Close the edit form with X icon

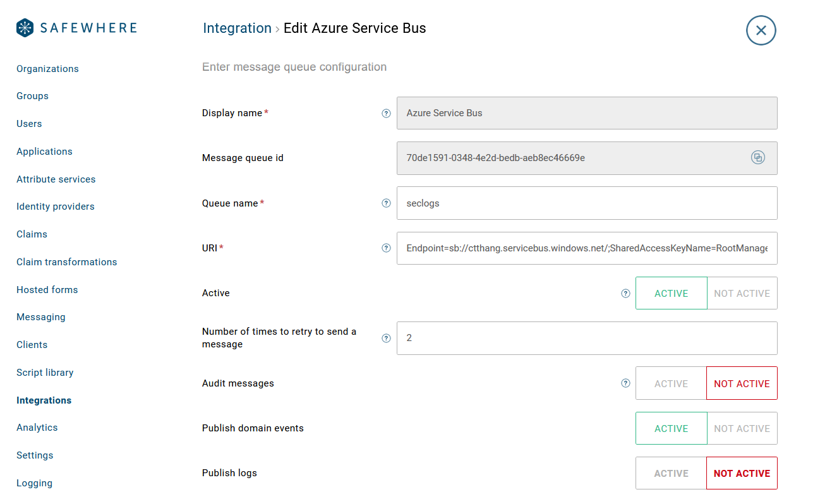[x=761, y=30]
